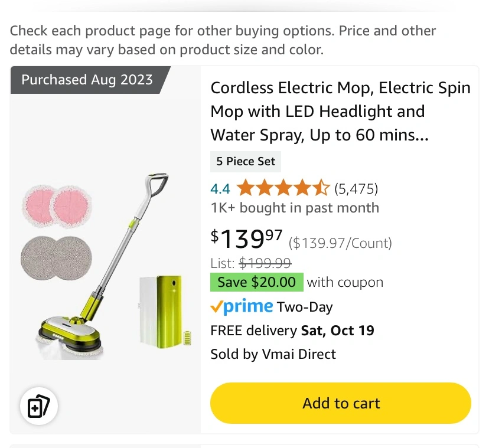Clip the Save $20.00 coupon badge

(256, 282)
